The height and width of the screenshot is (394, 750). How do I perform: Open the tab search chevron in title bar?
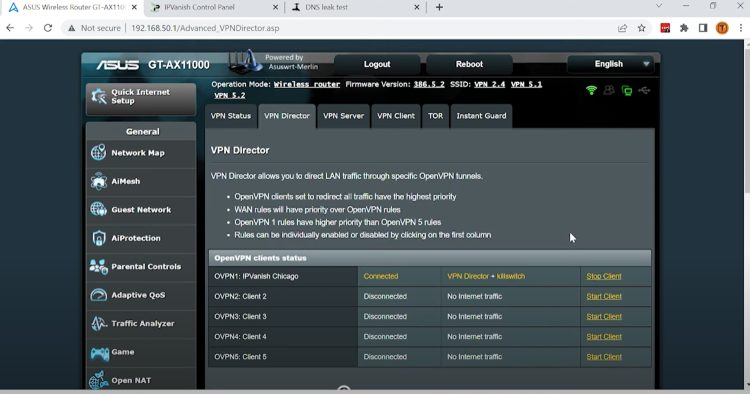[659, 6]
